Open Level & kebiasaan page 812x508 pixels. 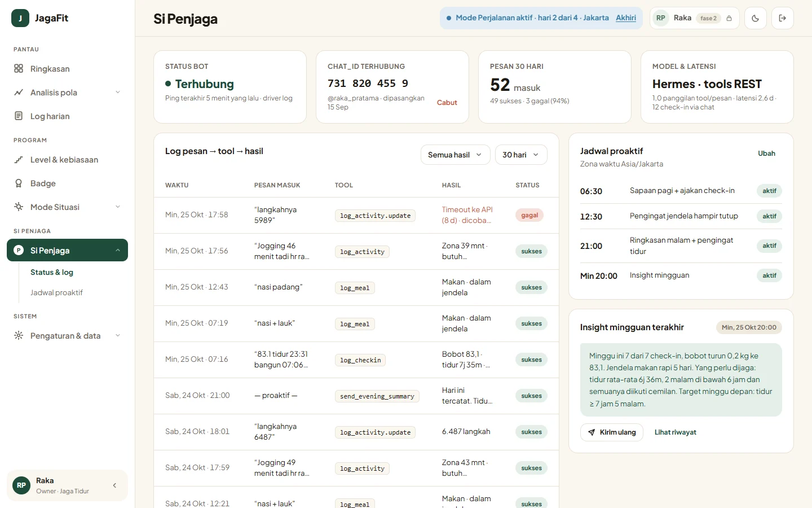67,160
